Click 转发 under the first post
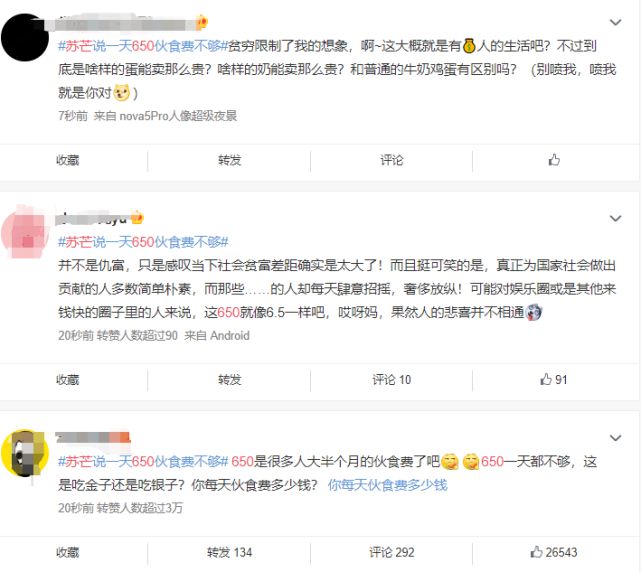Image resolution: width=641 pixels, height=572 pixels. click(x=229, y=160)
